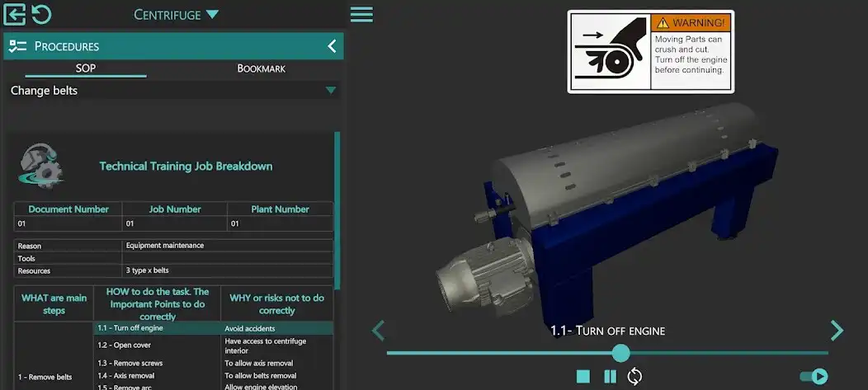
Task: Switch to the SOP tab
Action: [x=86, y=68]
